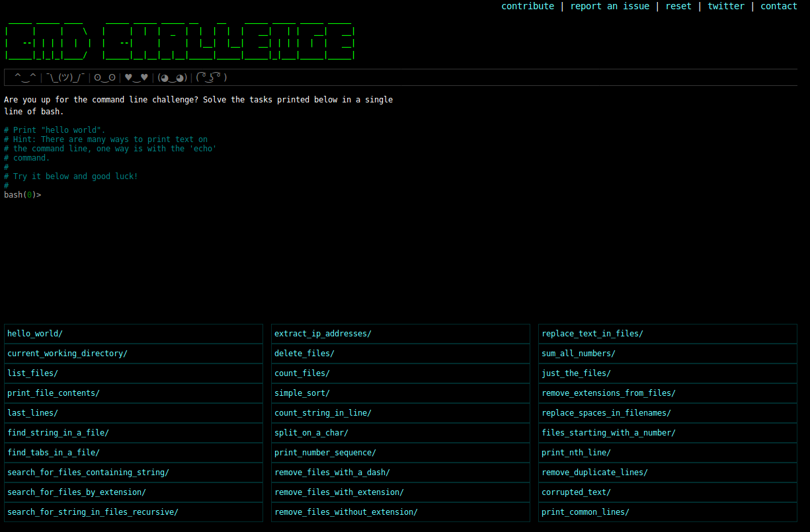Open the corrupted_text/ challenge

576,492
